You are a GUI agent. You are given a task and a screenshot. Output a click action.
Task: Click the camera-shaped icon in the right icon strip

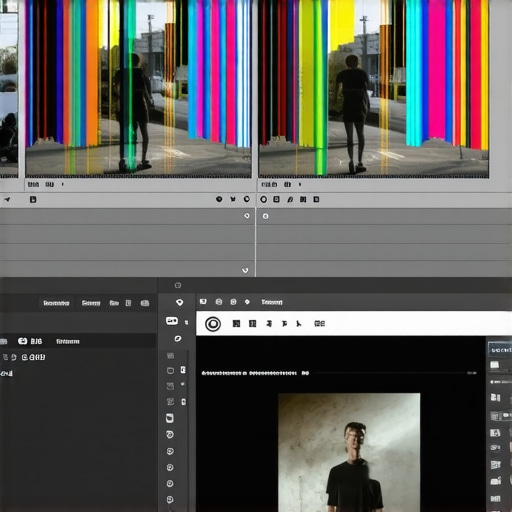click(x=495, y=481)
